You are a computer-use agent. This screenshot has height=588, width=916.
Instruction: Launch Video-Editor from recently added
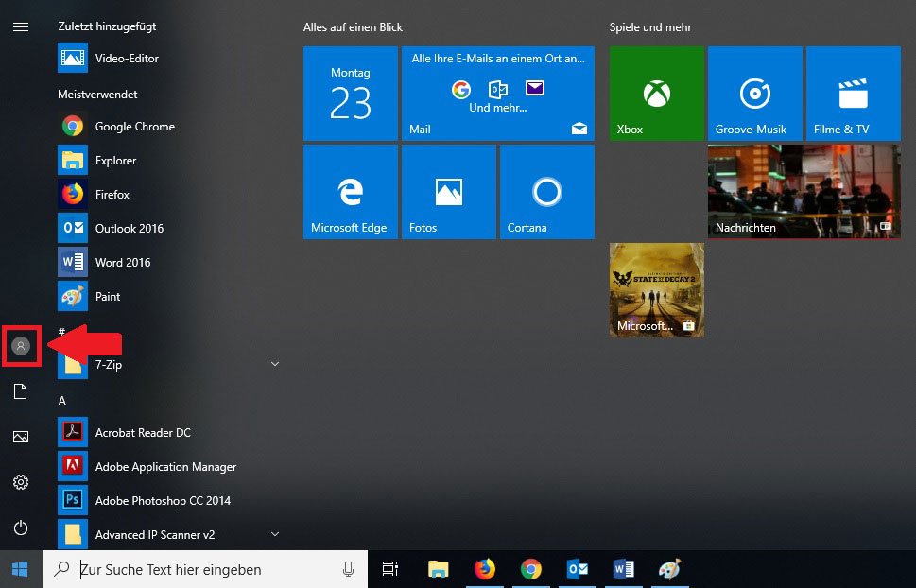click(169, 58)
